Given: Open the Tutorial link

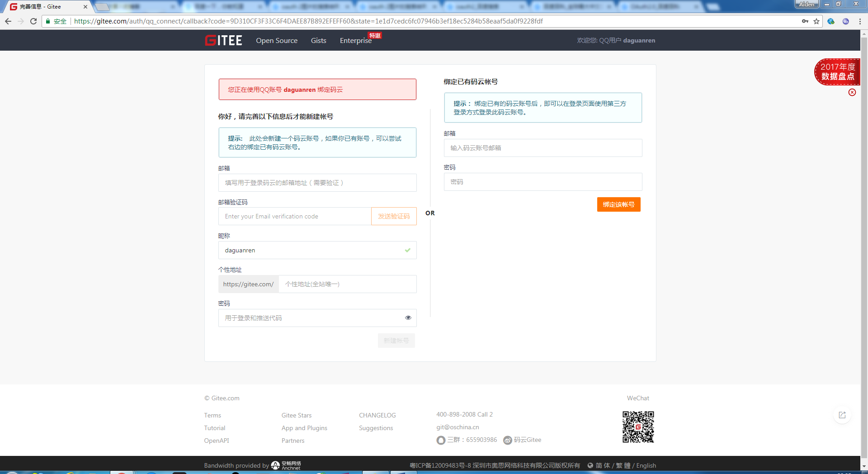Looking at the screenshot, I should (x=215, y=428).
